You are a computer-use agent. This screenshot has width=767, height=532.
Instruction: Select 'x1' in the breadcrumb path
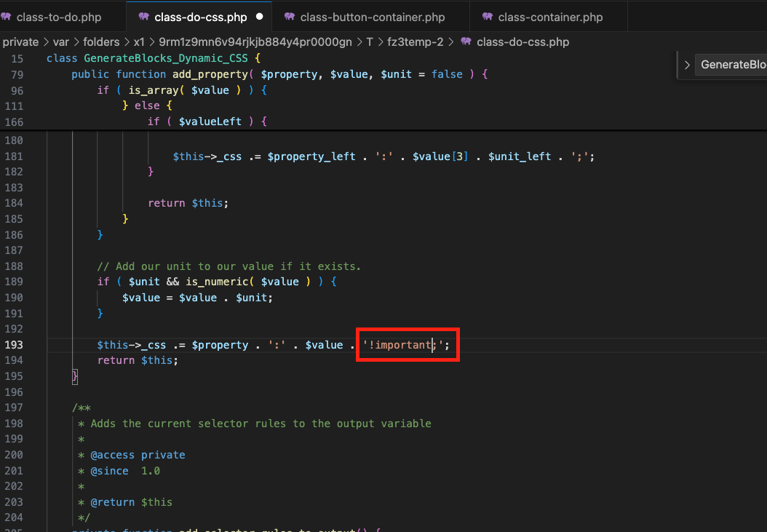tap(139, 42)
